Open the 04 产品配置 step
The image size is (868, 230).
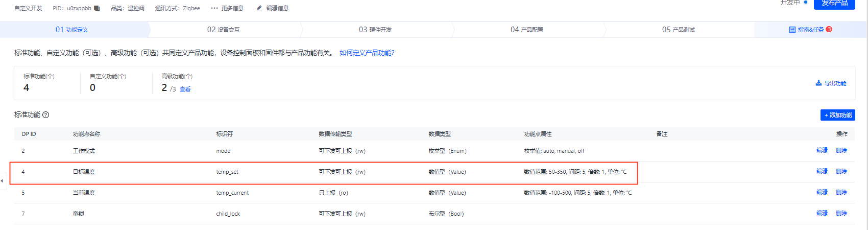tap(527, 30)
